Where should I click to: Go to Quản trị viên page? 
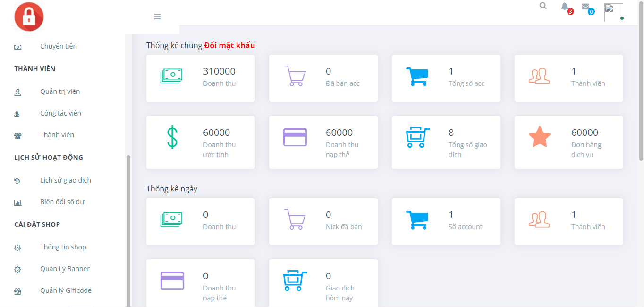(60, 91)
